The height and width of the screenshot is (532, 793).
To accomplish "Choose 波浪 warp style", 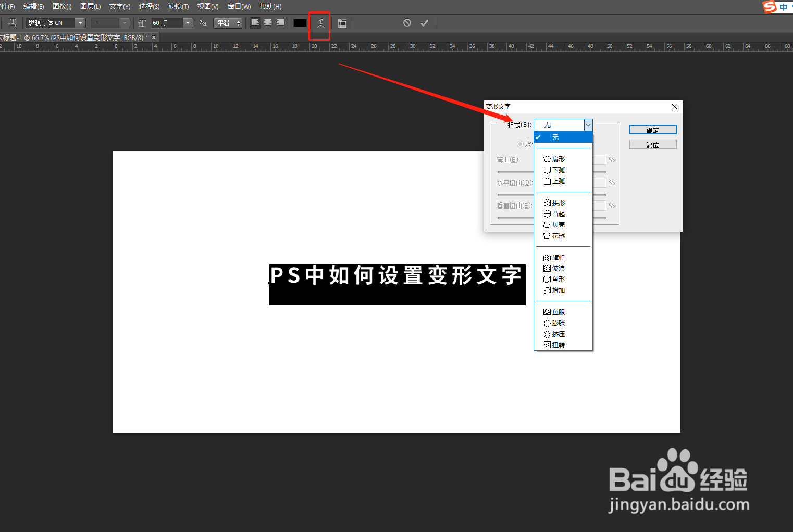I will tap(563, 269).
